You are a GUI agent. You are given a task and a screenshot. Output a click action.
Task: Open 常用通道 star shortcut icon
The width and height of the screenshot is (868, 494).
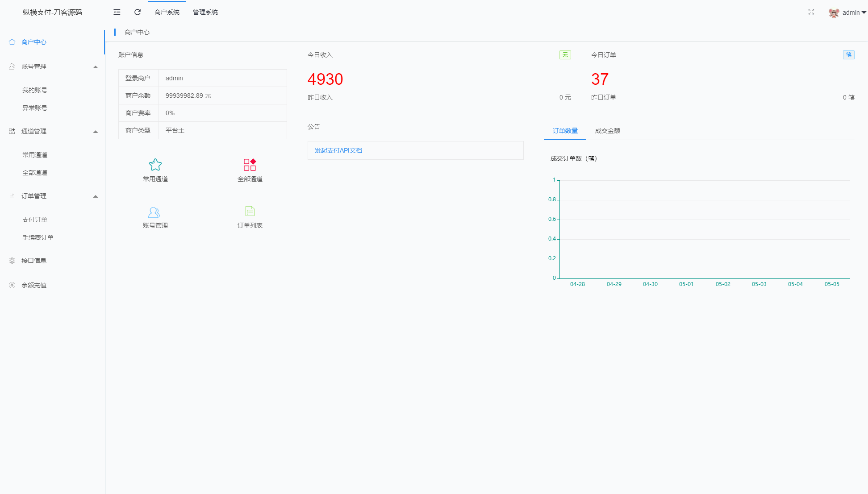click(x=155, y=165)
